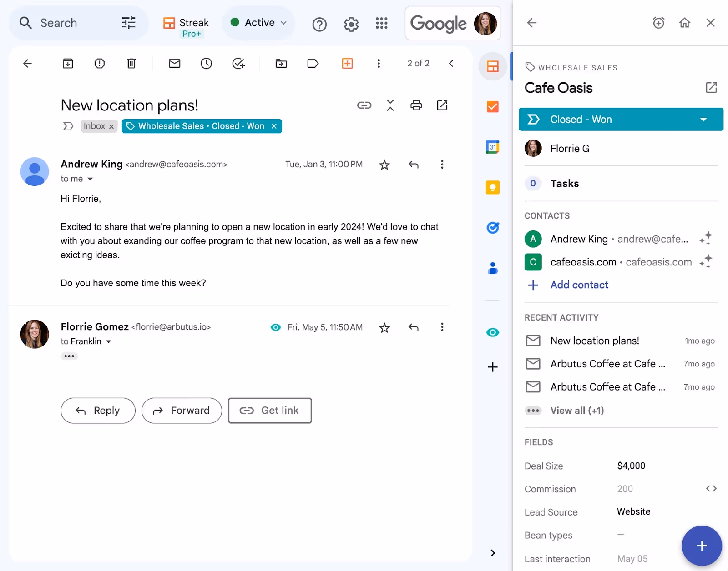Expand trimmed content in Florrie's message
The height and width of the screenshot is (571, 728).
tap(69, 356)
